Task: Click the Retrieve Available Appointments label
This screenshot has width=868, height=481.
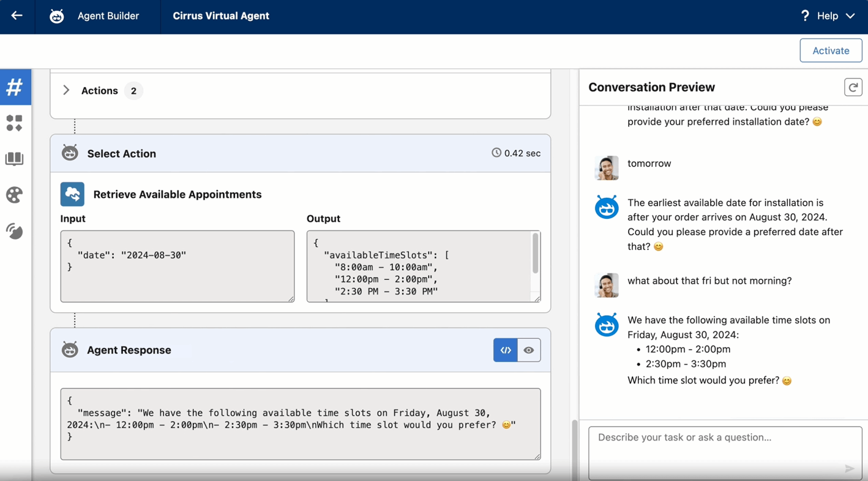Action: 178,194
